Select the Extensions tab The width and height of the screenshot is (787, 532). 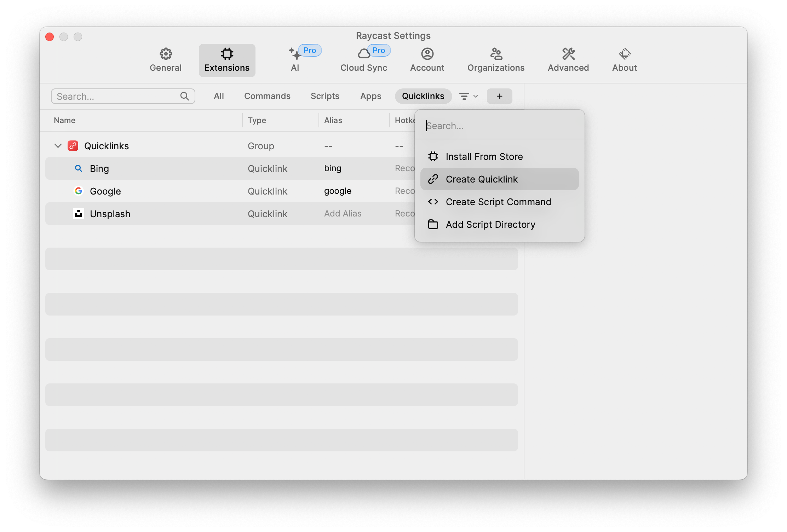coord(227,60)
